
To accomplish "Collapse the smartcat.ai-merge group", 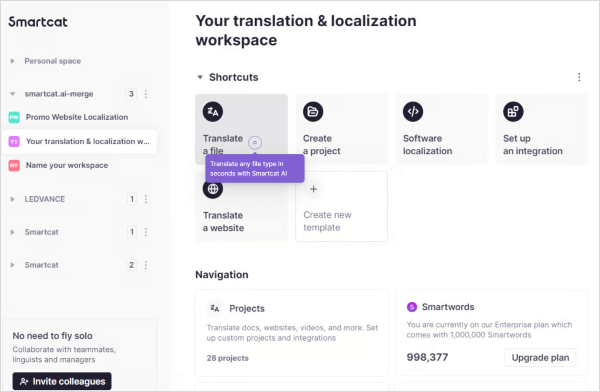I will [12, 94].
